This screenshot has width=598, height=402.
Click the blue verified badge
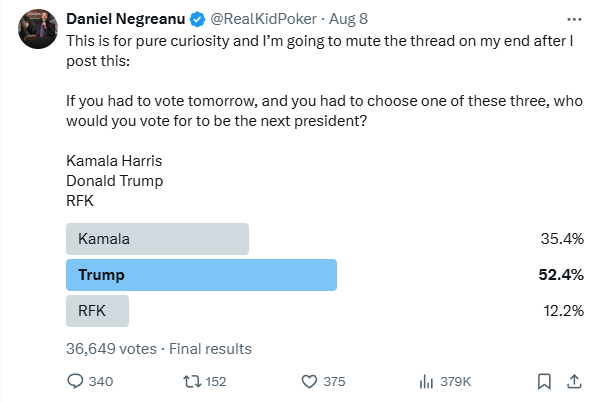(198, 19)
